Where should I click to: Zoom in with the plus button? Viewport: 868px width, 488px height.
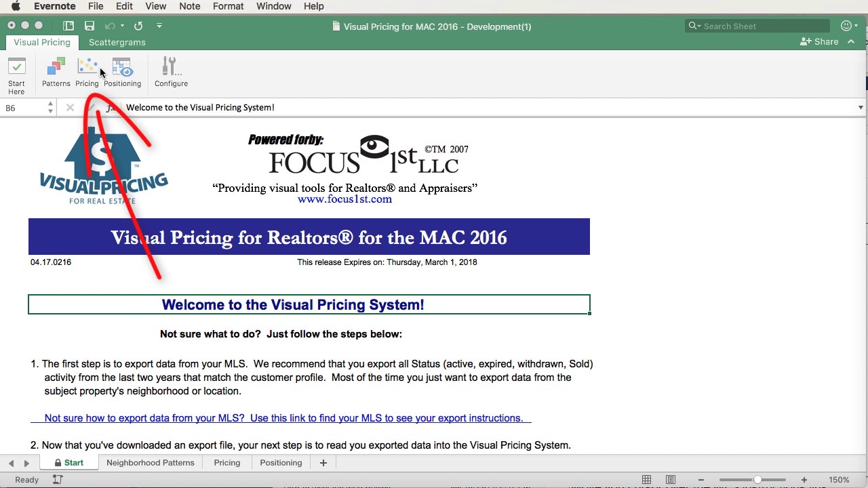pos(804,480)
